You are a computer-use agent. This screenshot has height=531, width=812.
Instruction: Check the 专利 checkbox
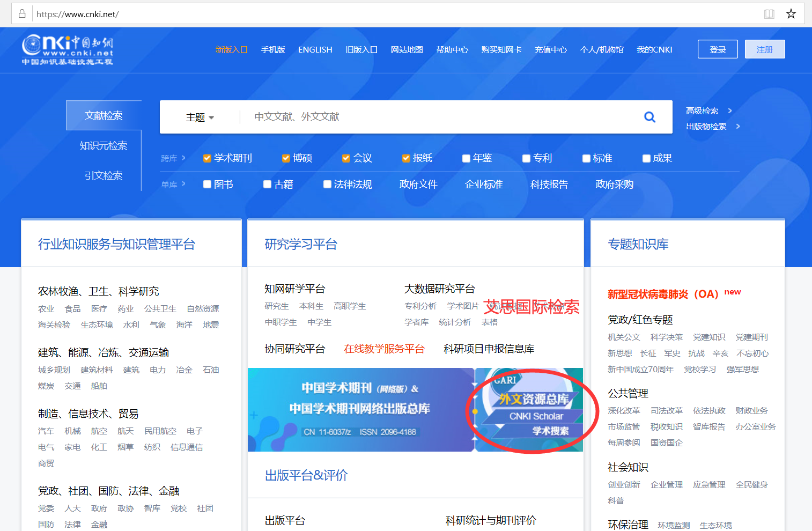(x=526, y=158)
